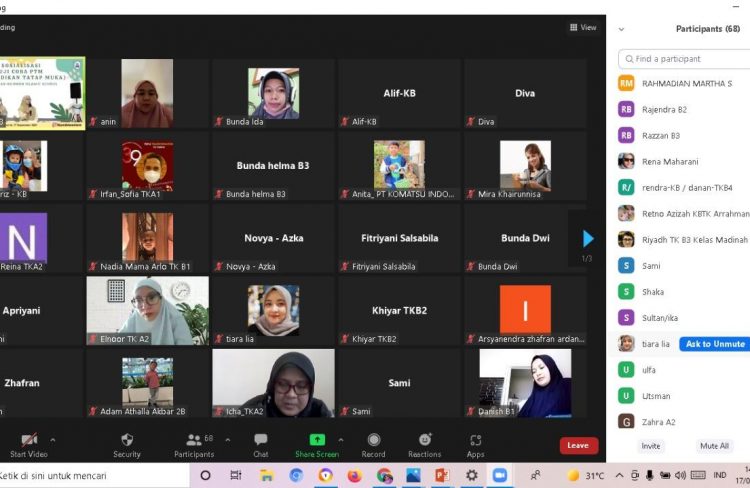This screenshot has width=750, height=488.
Task: Click the green Share Screen icon
Action: [x=317, y=439]
